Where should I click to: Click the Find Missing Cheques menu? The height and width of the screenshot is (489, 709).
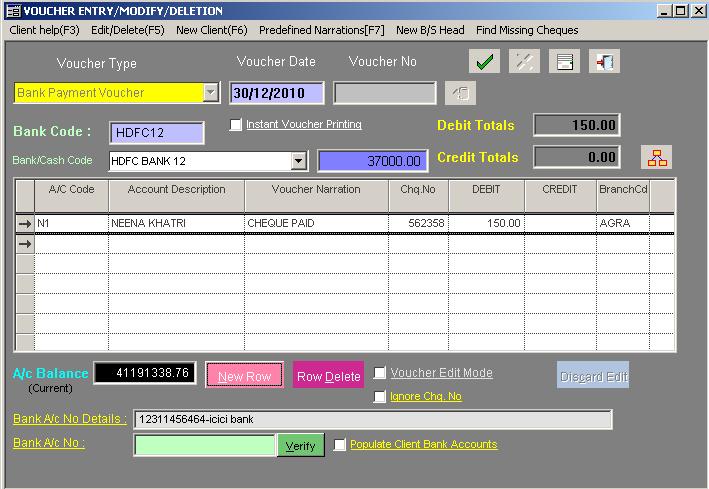click(527, 30)
